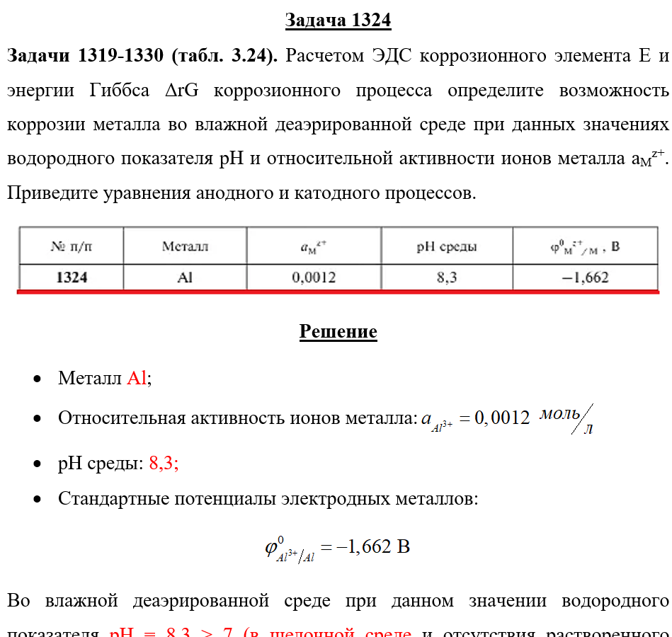This screenshot has height=637, width=672.
Task: Click the '№ п/п' column header
Action: [72, 246]
